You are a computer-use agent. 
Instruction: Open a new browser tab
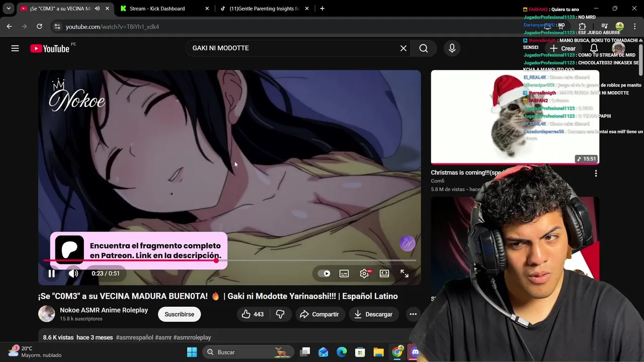(322, 9)
